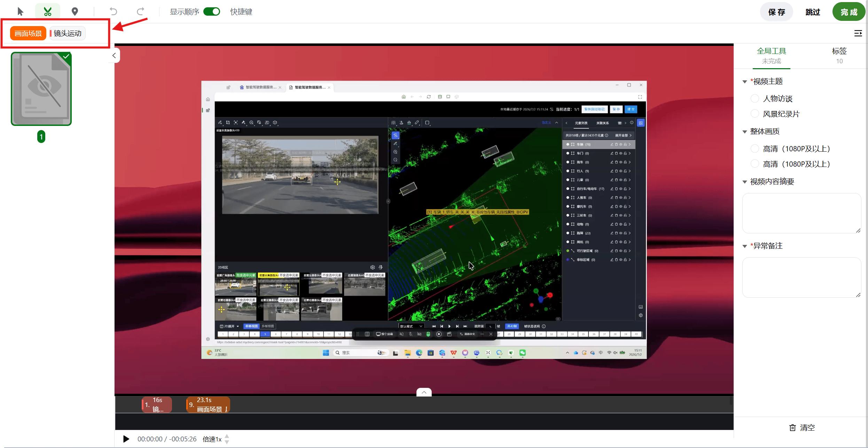
Task: Select the arrow pointer tool
Action: point(20,11)
